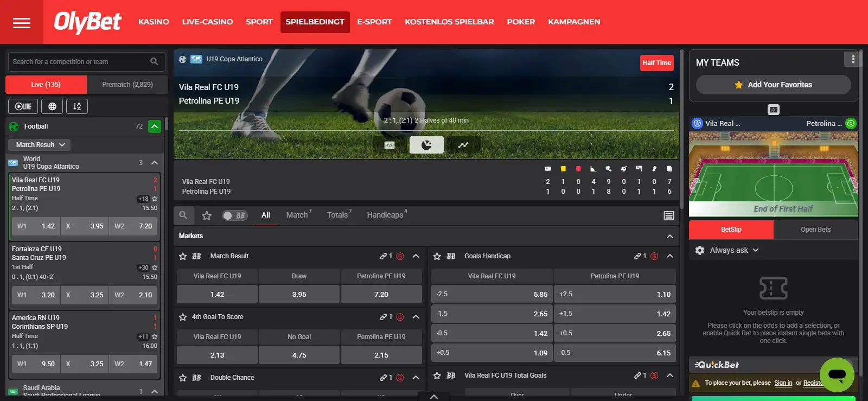Viewport: 868px width, 401px height.
Task: Open the live chat support bubble
Action: point(837,375)
